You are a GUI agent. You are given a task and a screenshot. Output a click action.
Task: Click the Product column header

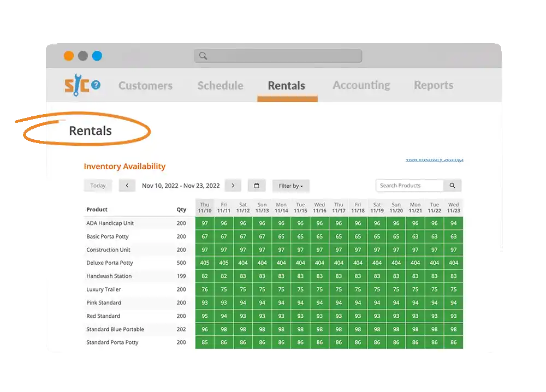click(97, 210)
